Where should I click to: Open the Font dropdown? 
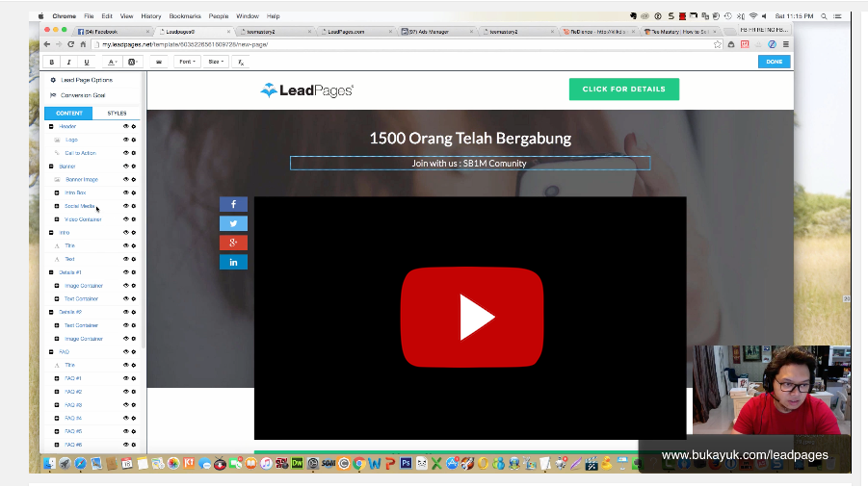186,62
